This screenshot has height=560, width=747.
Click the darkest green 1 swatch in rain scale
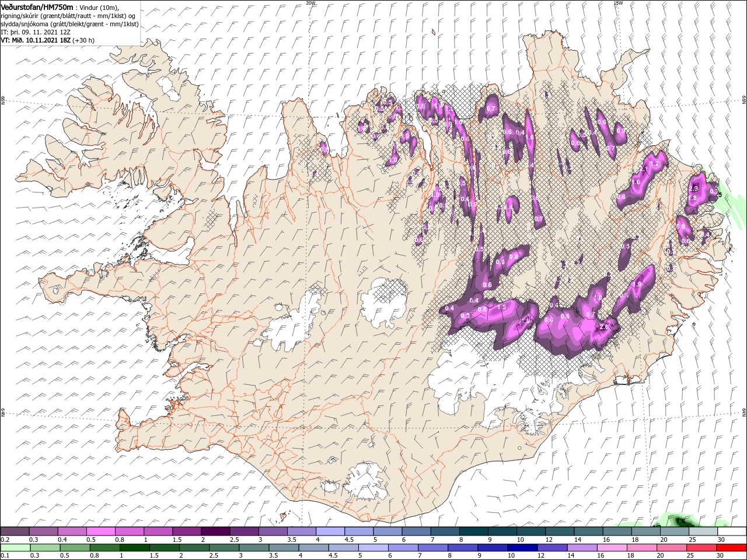(x=135, y=548)
